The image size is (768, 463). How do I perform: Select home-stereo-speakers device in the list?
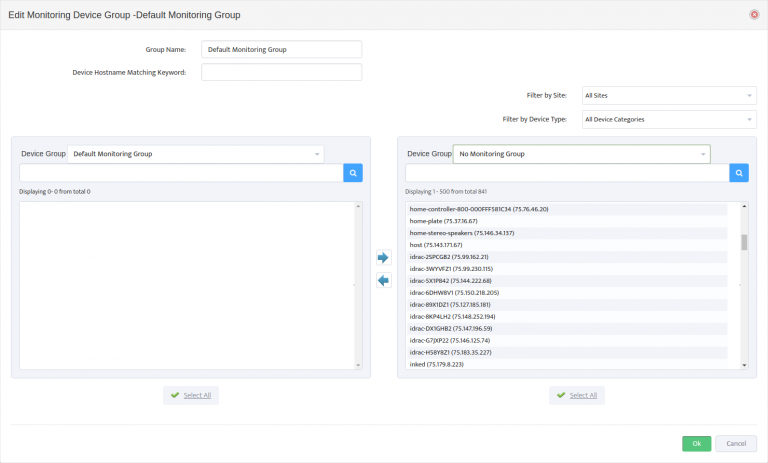click(x=462, y=232)
